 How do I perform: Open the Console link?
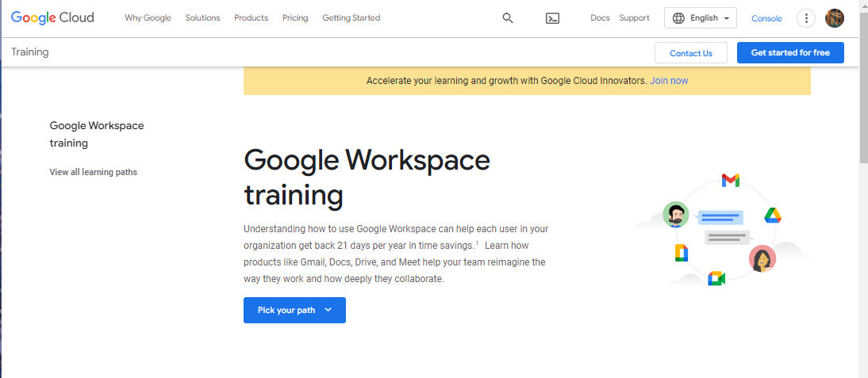766,18
